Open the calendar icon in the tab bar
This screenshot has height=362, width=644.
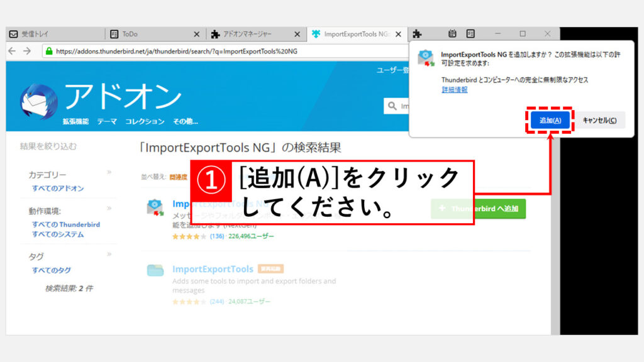click(452, 34)
